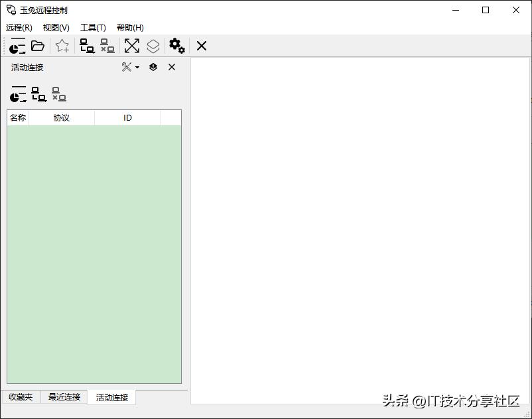The height and width of the screenshot is (419, 532).
Task: Switch to the 最近连接 tab
Action: 64,396
